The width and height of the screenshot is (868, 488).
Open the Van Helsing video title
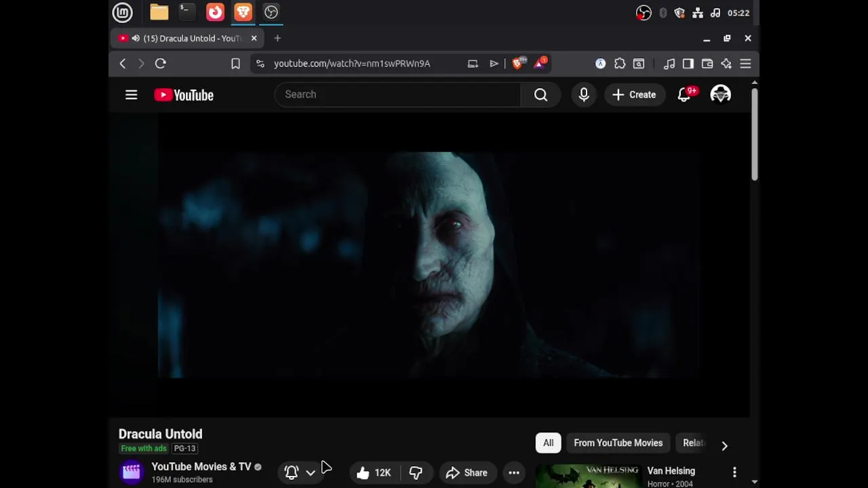[671, 471]
